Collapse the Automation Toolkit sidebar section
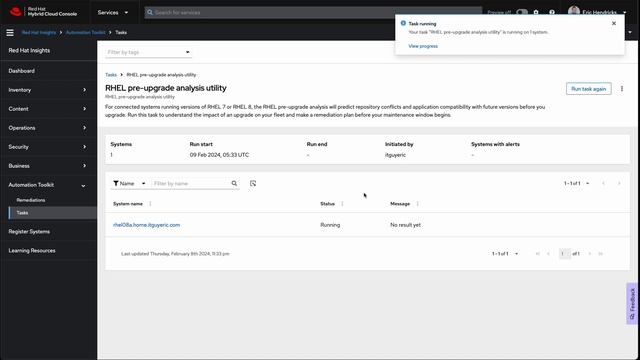The height and width of the screenshot is (360, 640). (48, 185)
